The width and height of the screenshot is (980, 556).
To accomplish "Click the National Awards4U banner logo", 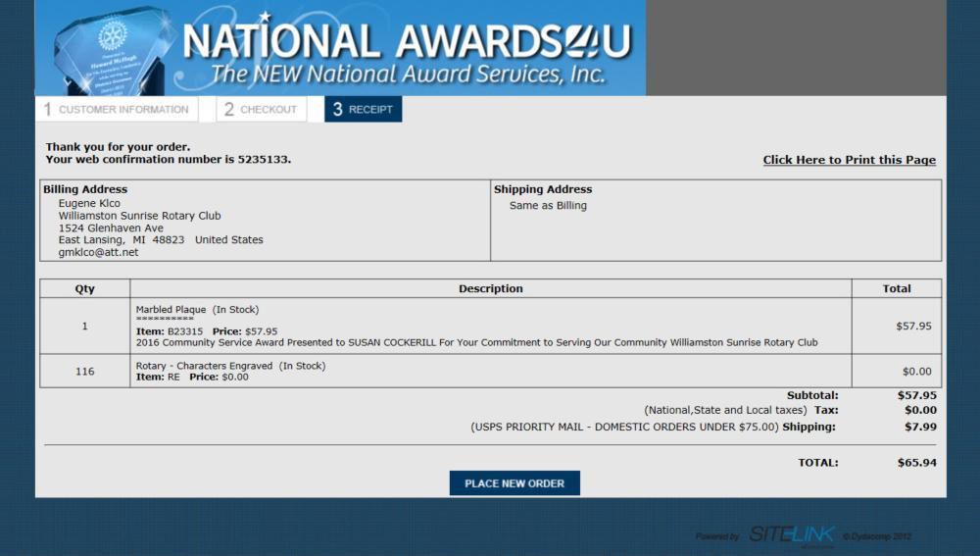I will click(341, 48).
